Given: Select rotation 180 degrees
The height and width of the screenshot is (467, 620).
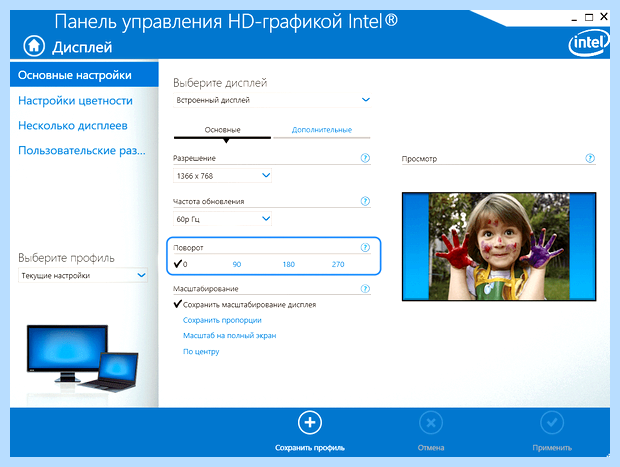Looking at the screenshot, I should tap(289, 264).
